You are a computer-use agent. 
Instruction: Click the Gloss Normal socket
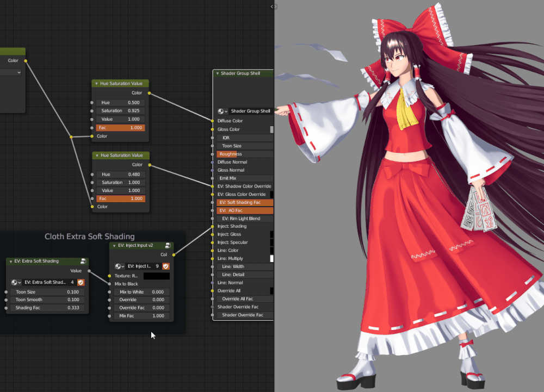212,170
